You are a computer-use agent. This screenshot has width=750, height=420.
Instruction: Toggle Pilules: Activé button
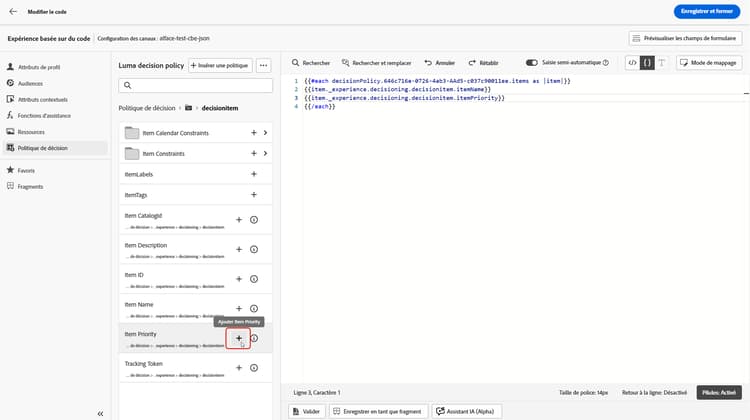coord(719,393)
